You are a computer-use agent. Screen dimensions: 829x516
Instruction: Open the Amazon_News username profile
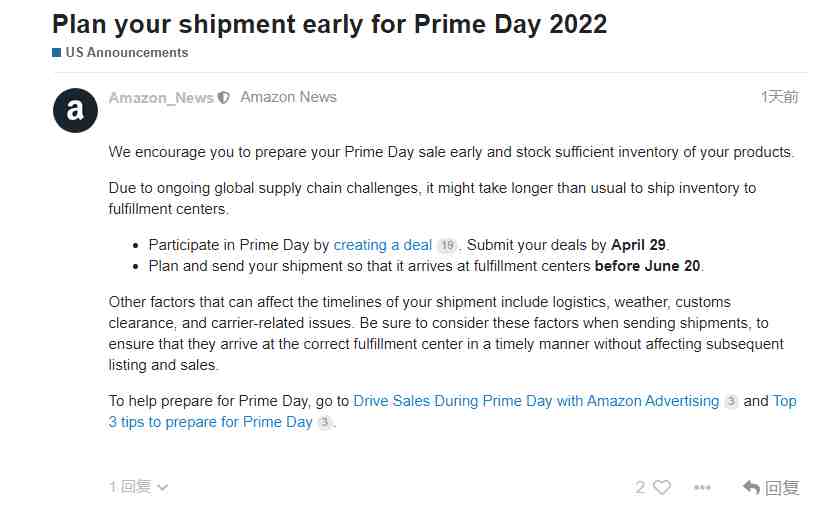pos(161,97)
